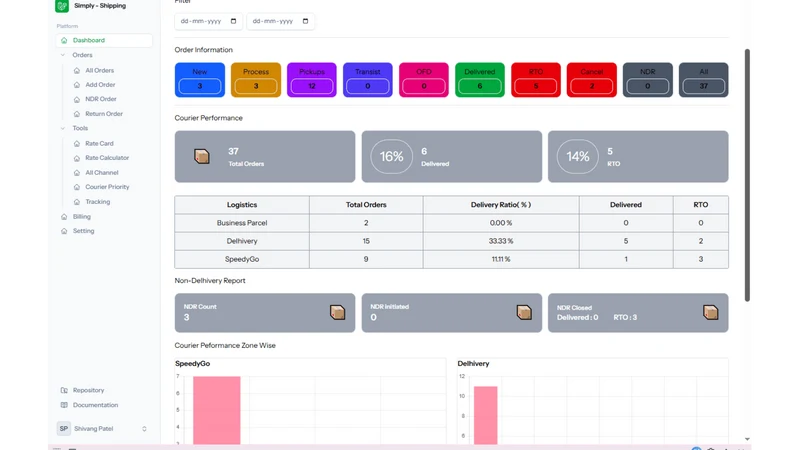Open Courier Priority settings
The width and height of the screenshot is (800, 450).
coord(107,187)
